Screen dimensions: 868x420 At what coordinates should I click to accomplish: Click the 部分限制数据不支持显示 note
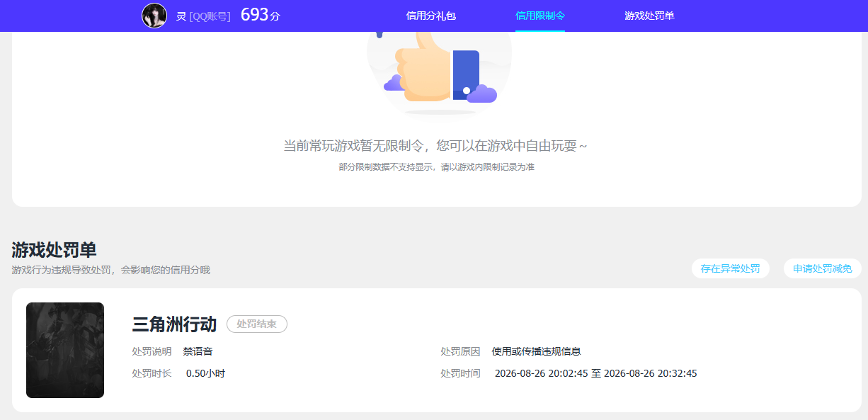[x=436, y=167]
